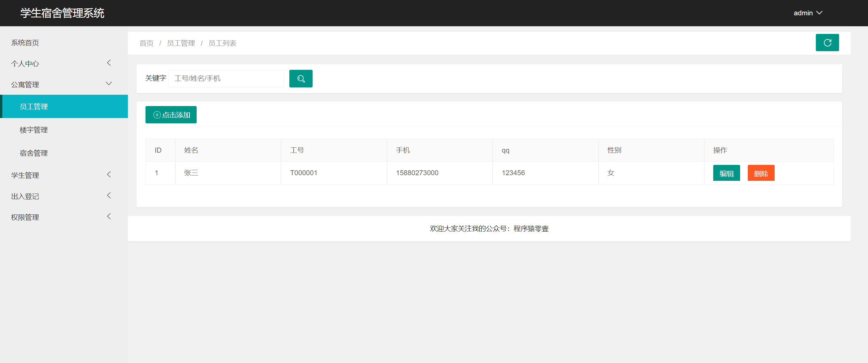
Task: Open 系统首页 in the sidebar
Action: 25,43
